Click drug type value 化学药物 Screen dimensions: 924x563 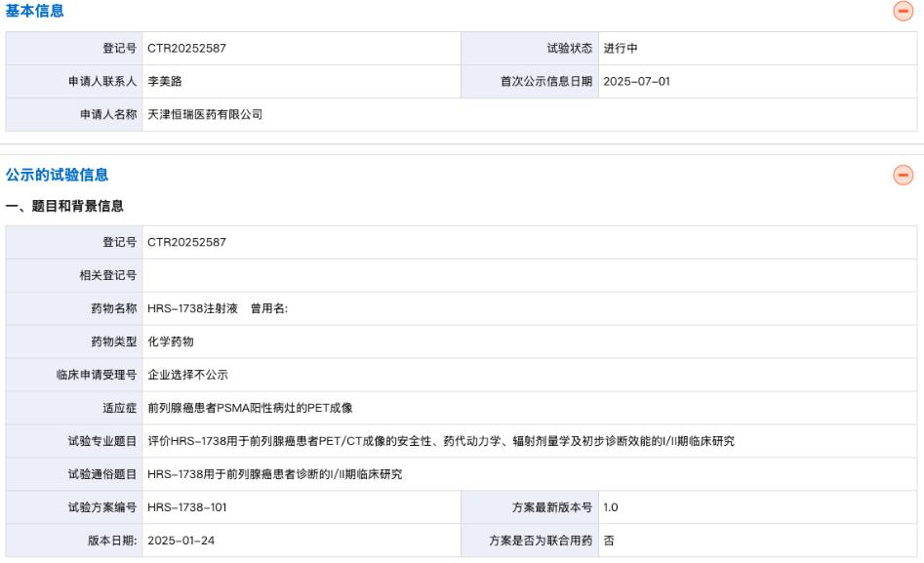pyautogui.click(x=172, y=342)
